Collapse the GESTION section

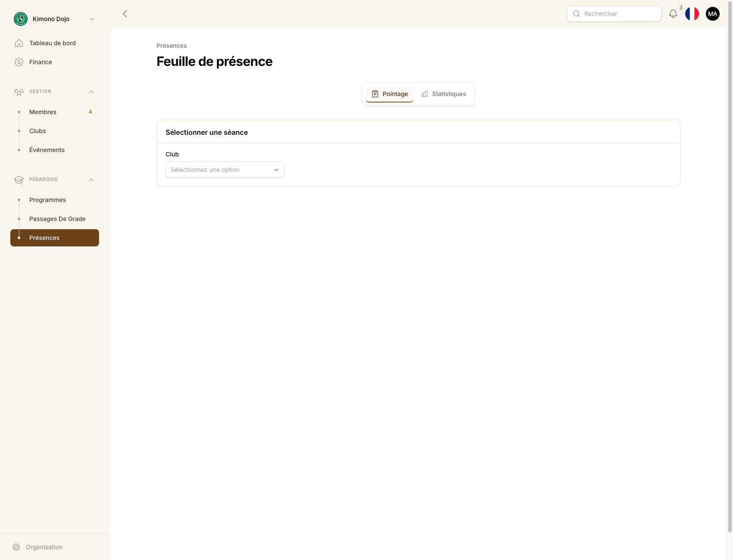click(x=91, y=91)
